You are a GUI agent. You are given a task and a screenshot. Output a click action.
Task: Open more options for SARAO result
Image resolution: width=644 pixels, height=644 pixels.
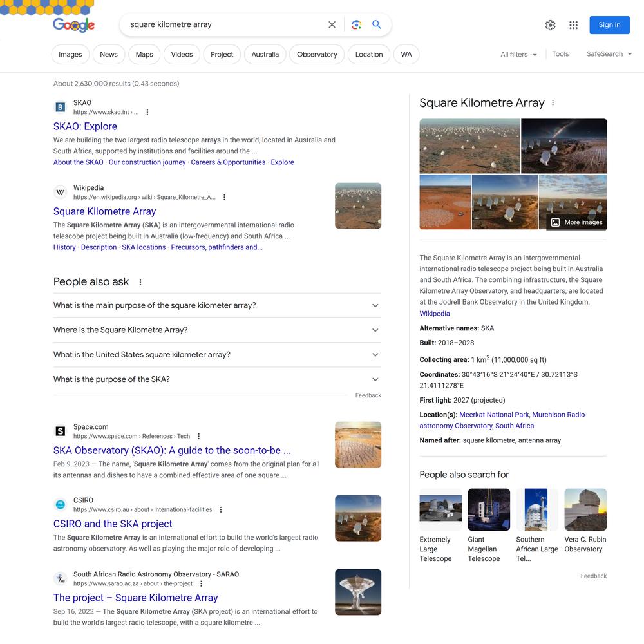click(201, 583)
